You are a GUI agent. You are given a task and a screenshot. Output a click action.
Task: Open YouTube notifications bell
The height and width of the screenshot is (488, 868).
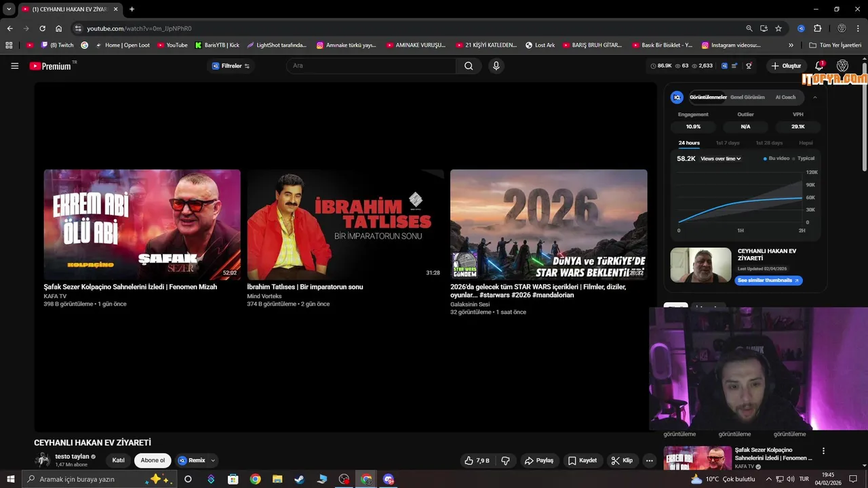(819, 66)
